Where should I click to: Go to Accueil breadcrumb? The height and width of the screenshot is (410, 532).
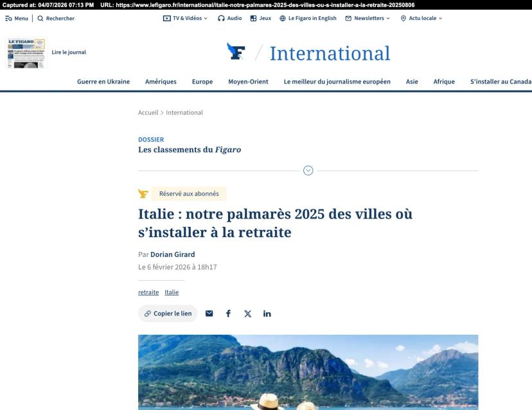[148, 112]
